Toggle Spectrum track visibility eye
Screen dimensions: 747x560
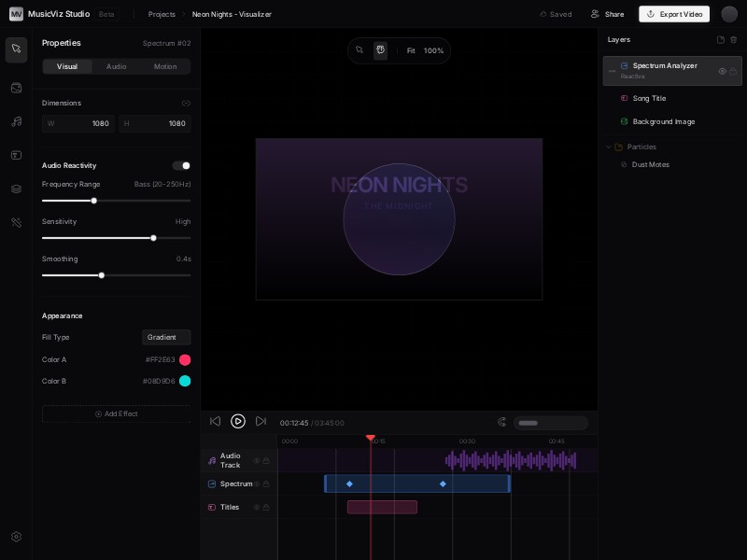point(257,483)
